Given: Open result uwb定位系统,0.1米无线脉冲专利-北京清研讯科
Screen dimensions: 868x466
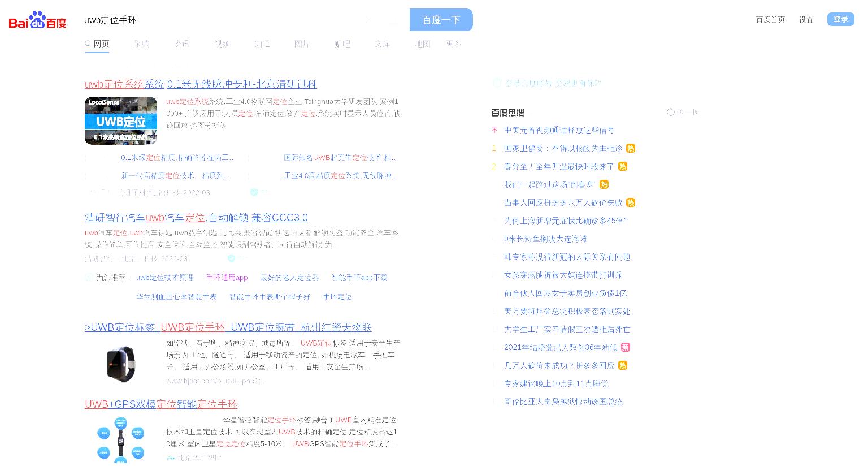Looking at the screenshot, I should point(201,84).
